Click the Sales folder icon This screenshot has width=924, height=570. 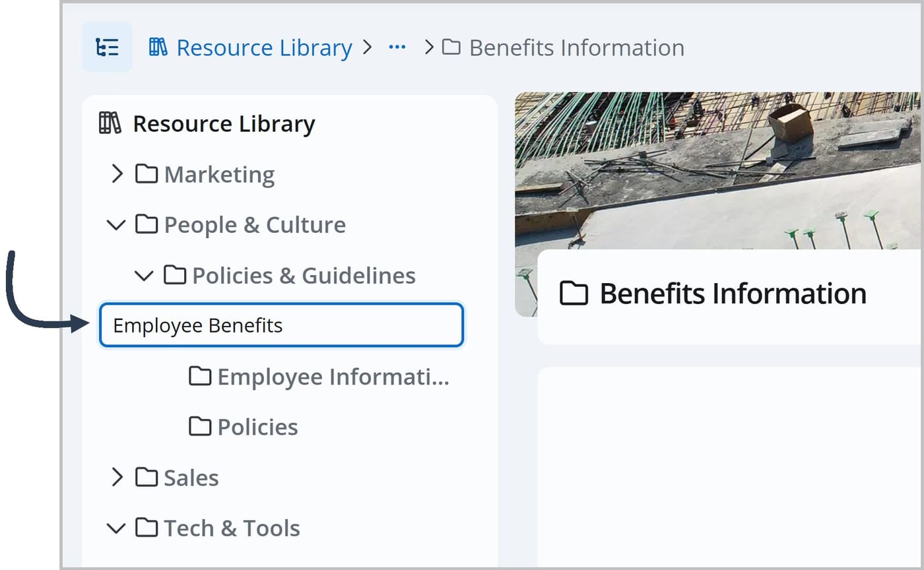(x=147, y=478)
